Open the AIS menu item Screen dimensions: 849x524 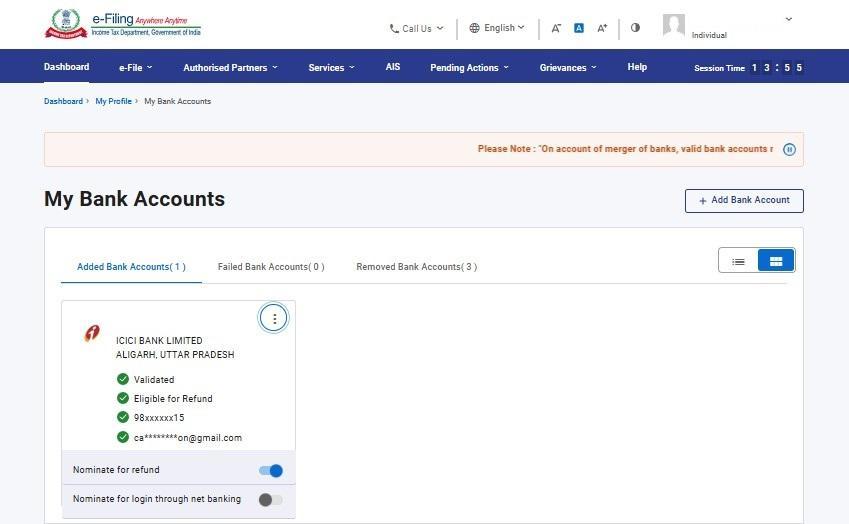[x=393, y=67]
